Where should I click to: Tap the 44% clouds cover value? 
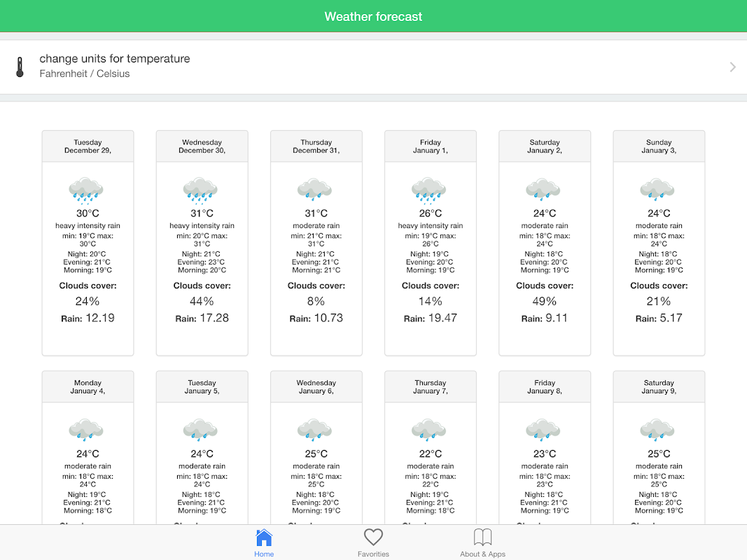[x=202, y=302]
